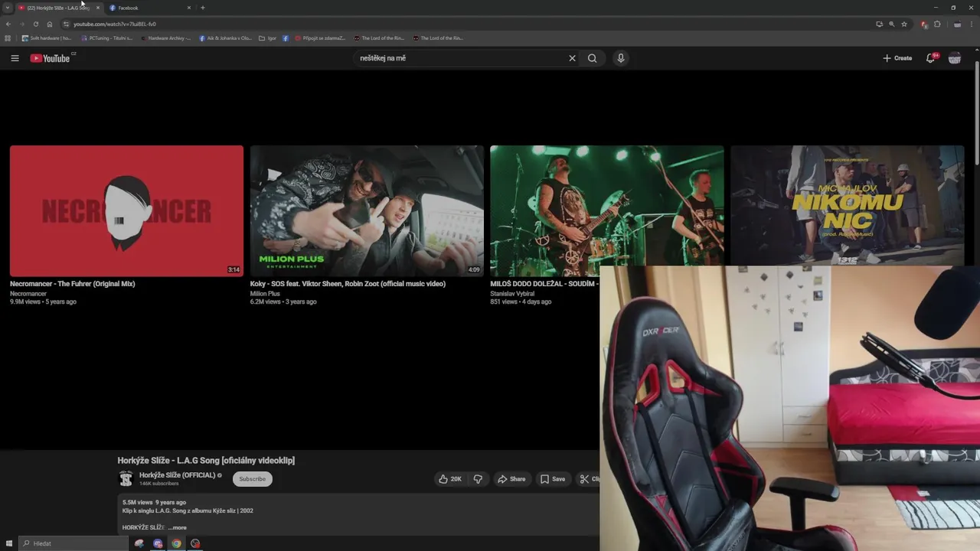Open the Nikomu Nic video thumbnail

(847, 205)
